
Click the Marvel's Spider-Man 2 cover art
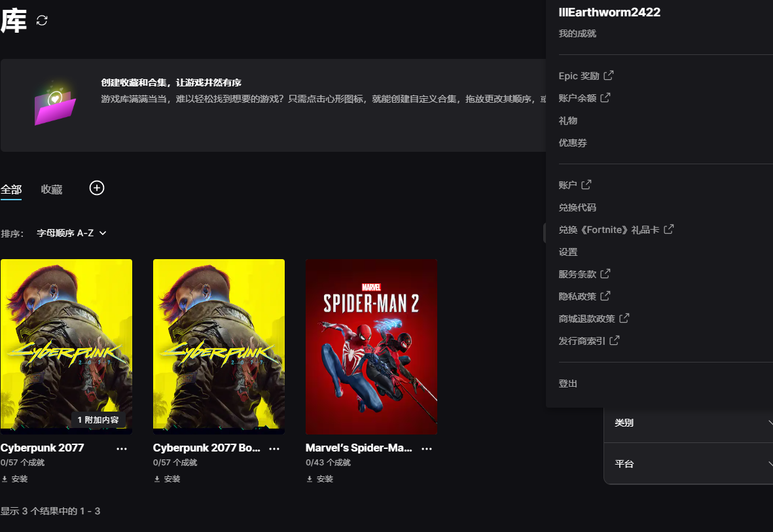371,347
